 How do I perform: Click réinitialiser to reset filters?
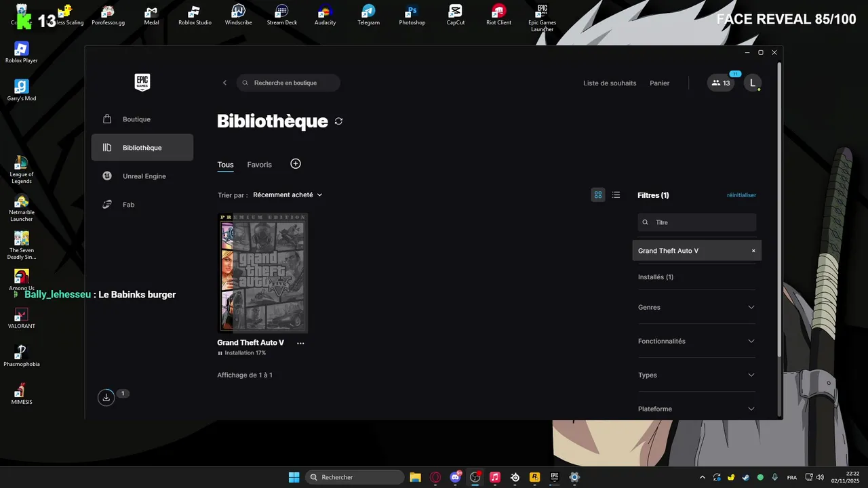[741, 195]
